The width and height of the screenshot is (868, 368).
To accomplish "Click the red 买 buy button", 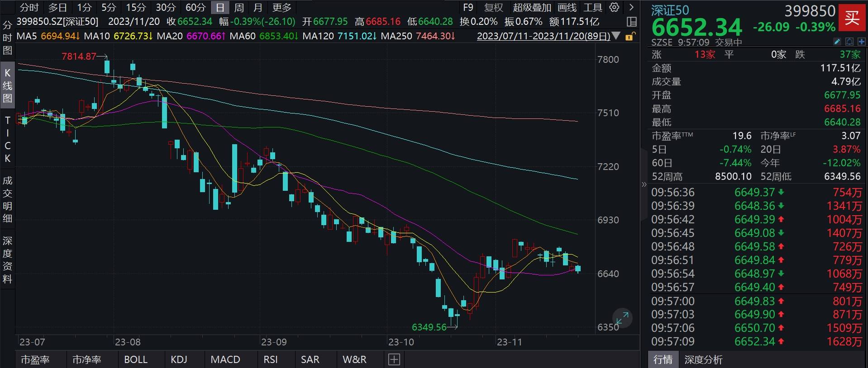I will pyautogui.click(x=852, y=18).
